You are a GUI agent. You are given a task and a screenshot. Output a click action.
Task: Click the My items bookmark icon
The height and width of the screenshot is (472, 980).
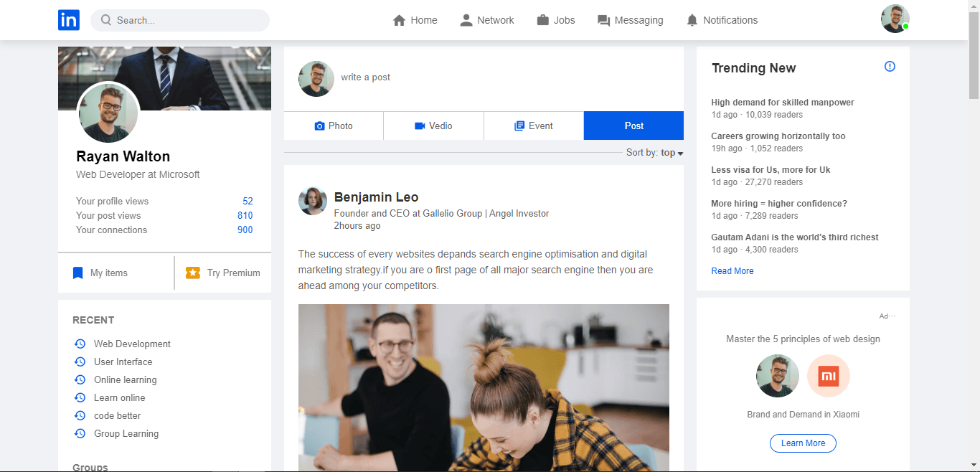tap(77, 272)
